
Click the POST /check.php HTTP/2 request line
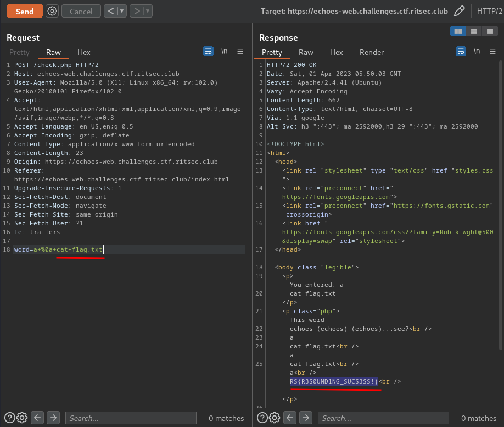point(56,65)
